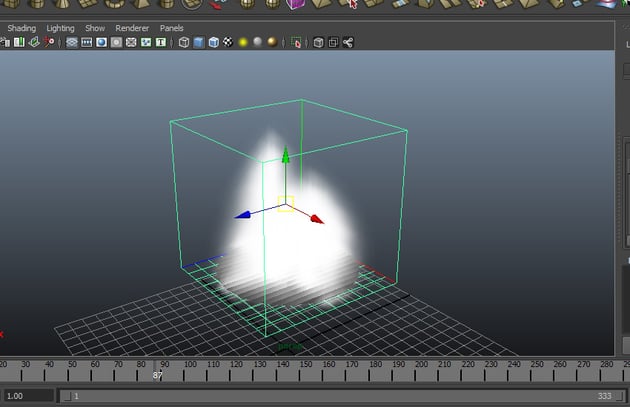This screenshot has height=407, width=630.
Task: Switch to wireframe display mode
Action: click(184, 43)
